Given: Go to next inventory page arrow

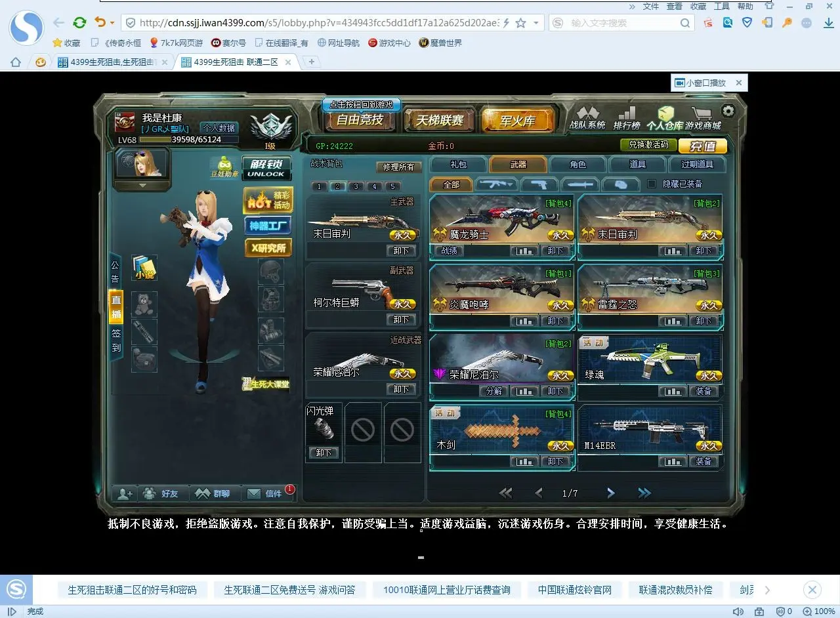Looking at the screenshot, I should click(x=611, y=493).
